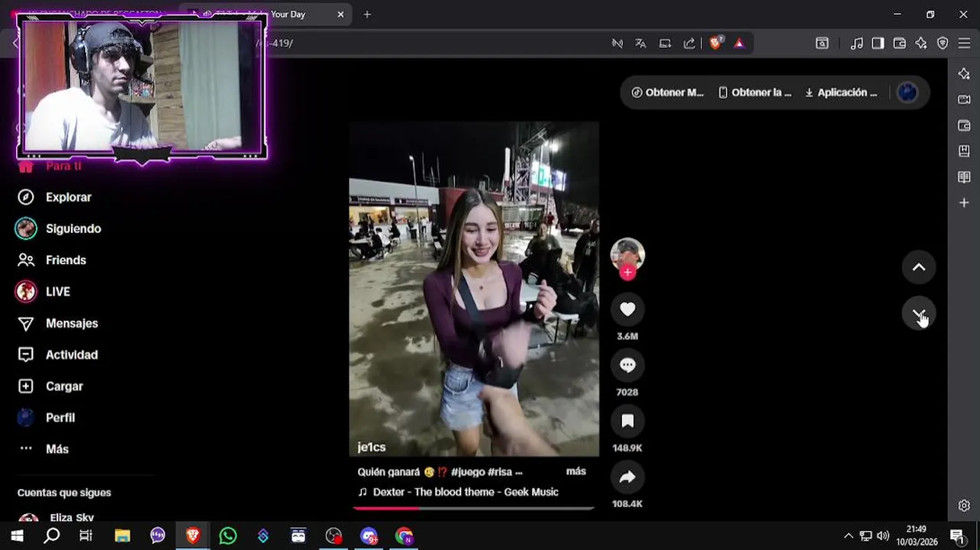Open the media control music note icon
Image resolution: width=980 pixels, height=550 pixels.
[856, 44]
